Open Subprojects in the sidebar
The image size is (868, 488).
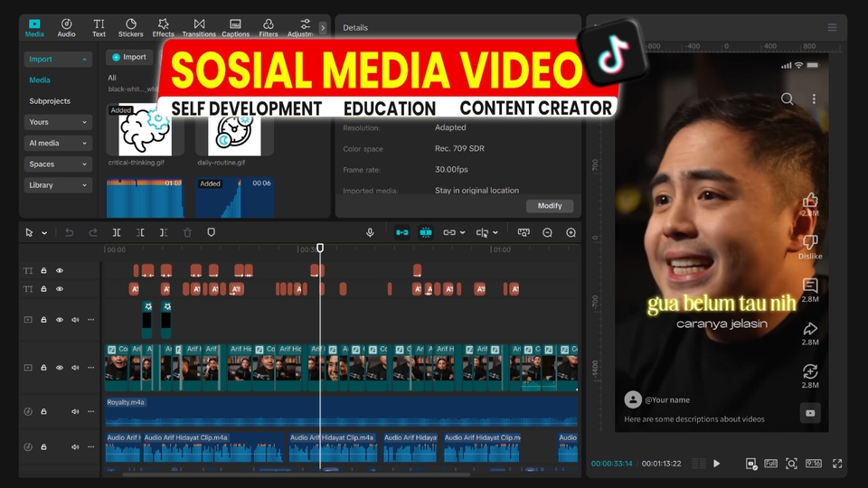(x=50, y=101)
